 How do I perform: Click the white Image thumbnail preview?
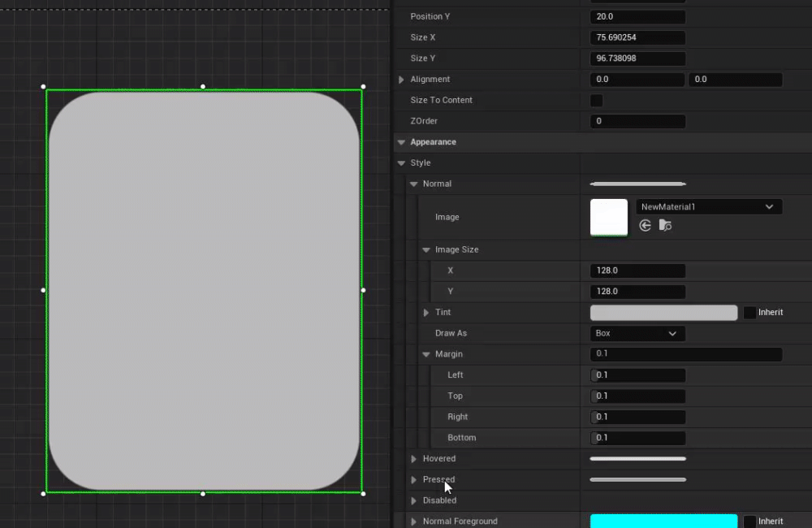coord(609,217)
